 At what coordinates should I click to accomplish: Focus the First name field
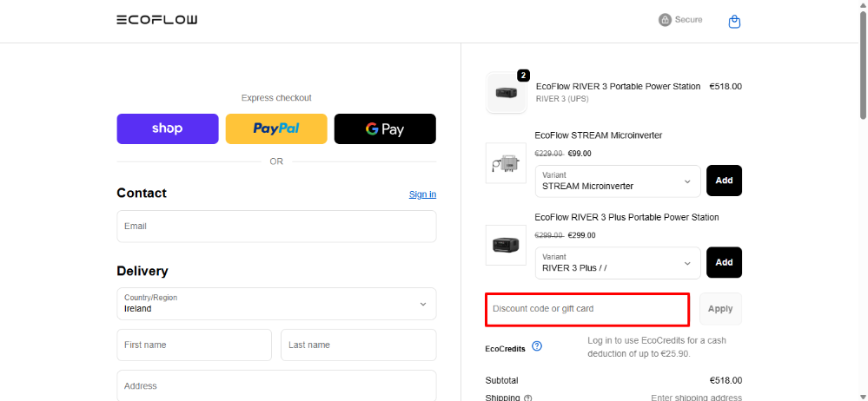click(195, 345)
